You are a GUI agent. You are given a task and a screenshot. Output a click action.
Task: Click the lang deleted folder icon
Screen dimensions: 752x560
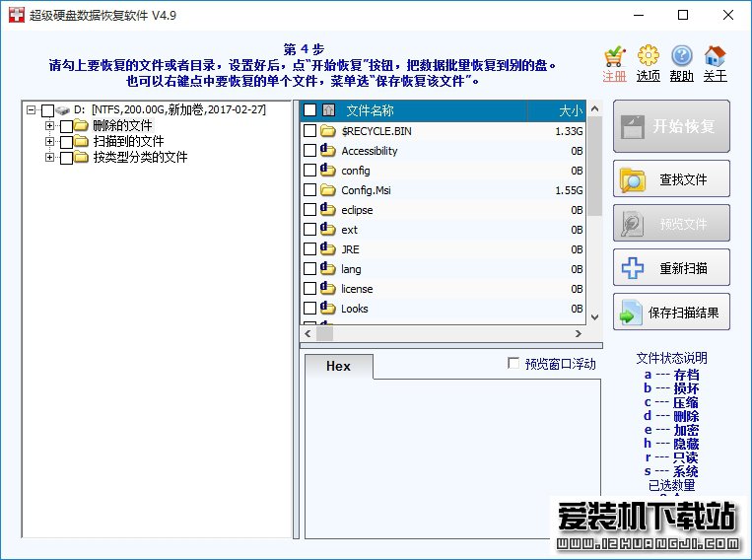click(328, 268)
